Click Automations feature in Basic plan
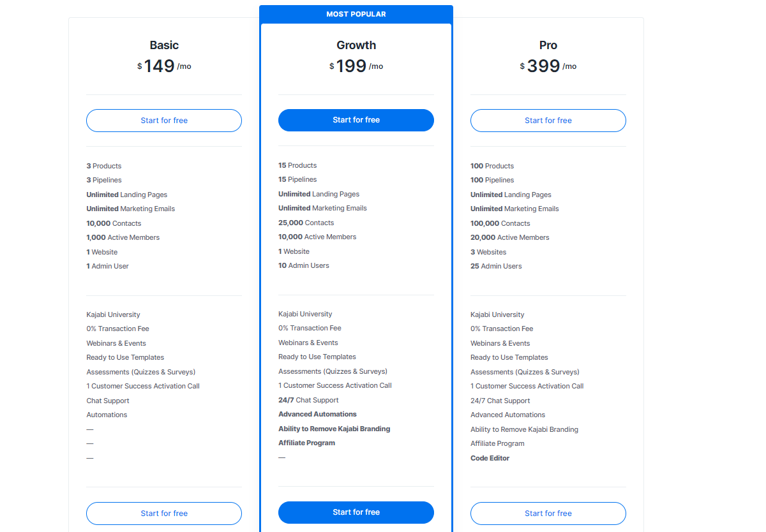This screenshot has height=532, width=766. click(x=107, y=415)
